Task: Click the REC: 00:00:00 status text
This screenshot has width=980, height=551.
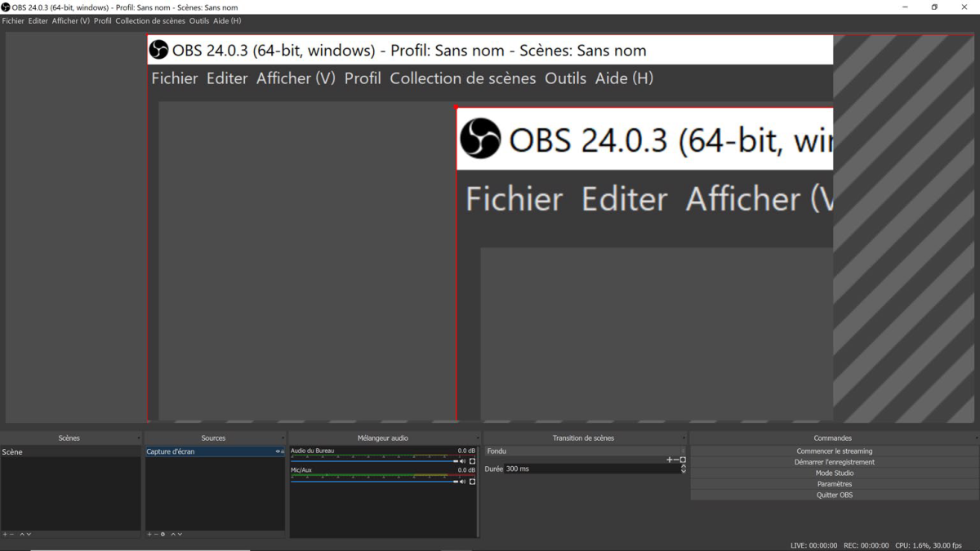Action: [x=866, y=545]
